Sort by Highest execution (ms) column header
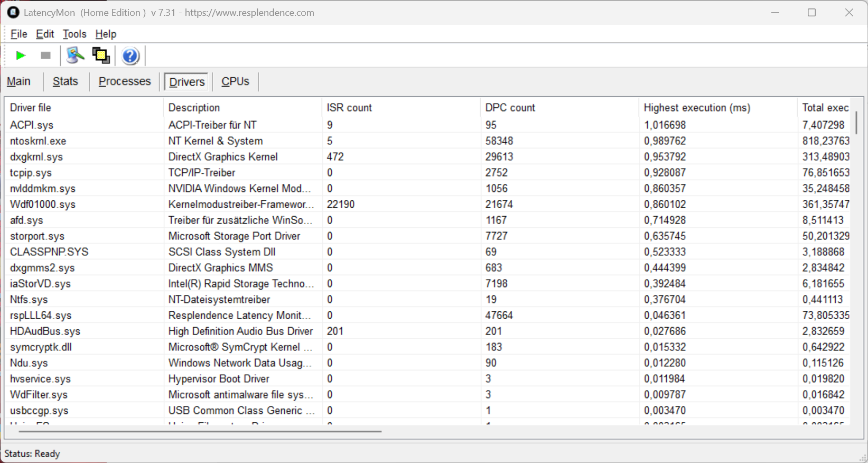The image size is (868, 463). tap(697, 108)
